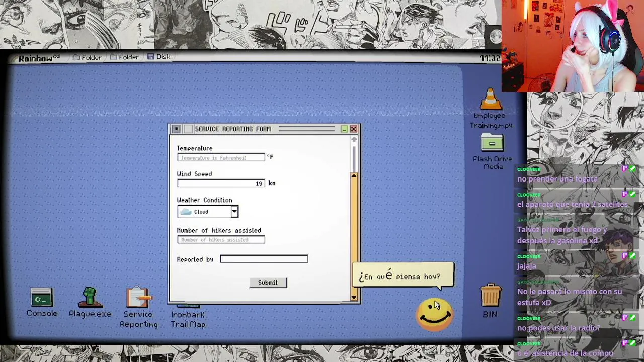The image size is (644, 362).
Task: Click the '¿En qué piensa hoy?' speech bubble
Action: [403, 276]
